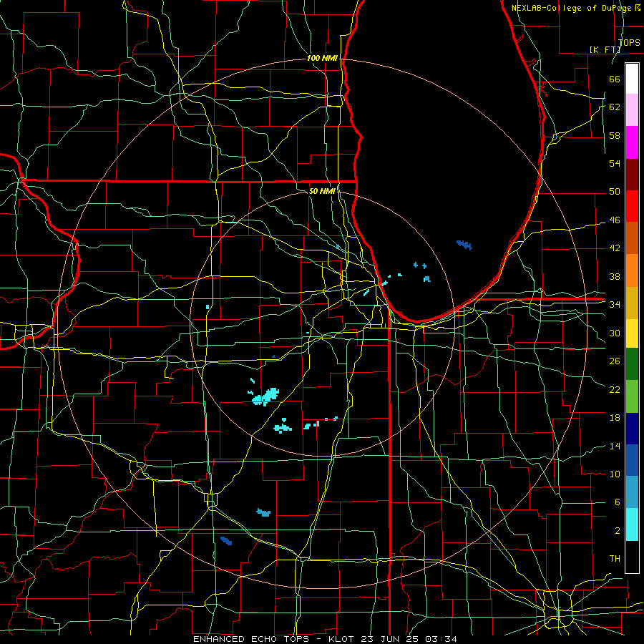Click the bright red 50 kft legend swatch
Screen dimensions: 644x644
click(632, 206)
